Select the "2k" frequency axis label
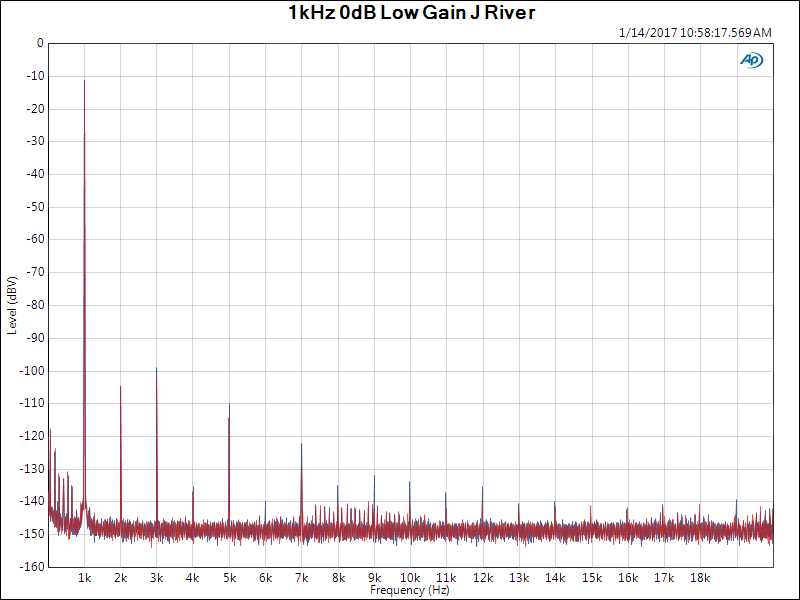Viewport: 800px width, 600px height. pyautogui.click(x=121, y=578)
